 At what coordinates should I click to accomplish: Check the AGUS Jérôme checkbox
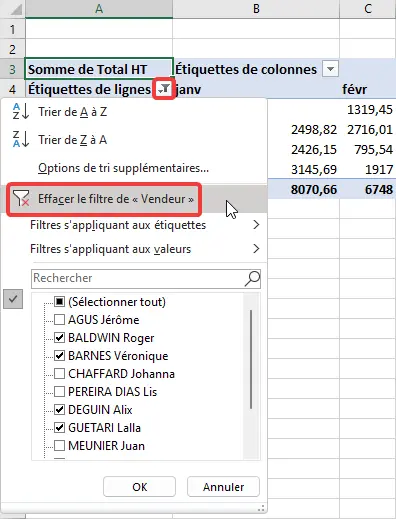59,320
